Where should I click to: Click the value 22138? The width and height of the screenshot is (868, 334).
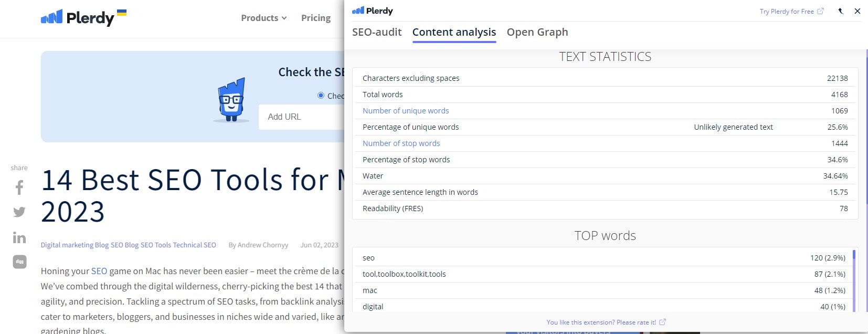[838, 78]
